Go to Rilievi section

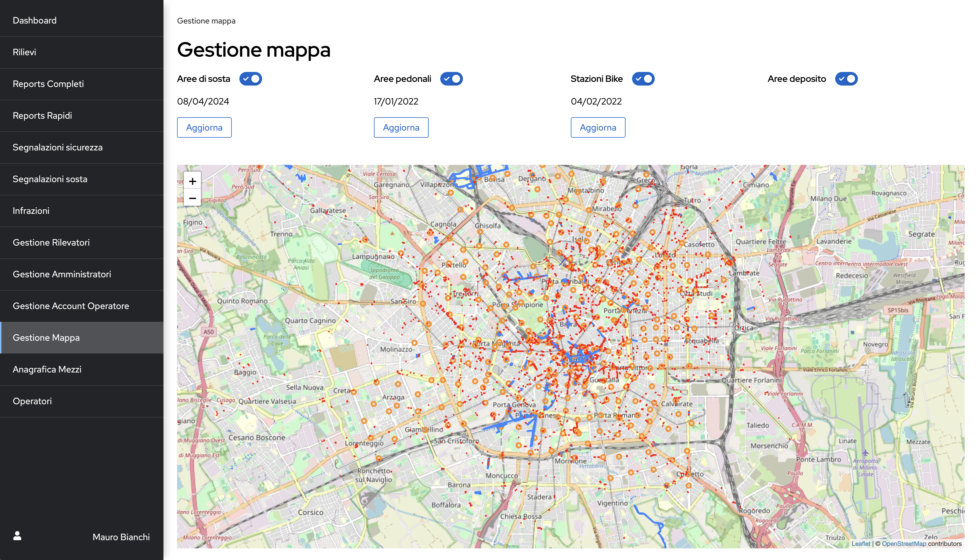25,52
